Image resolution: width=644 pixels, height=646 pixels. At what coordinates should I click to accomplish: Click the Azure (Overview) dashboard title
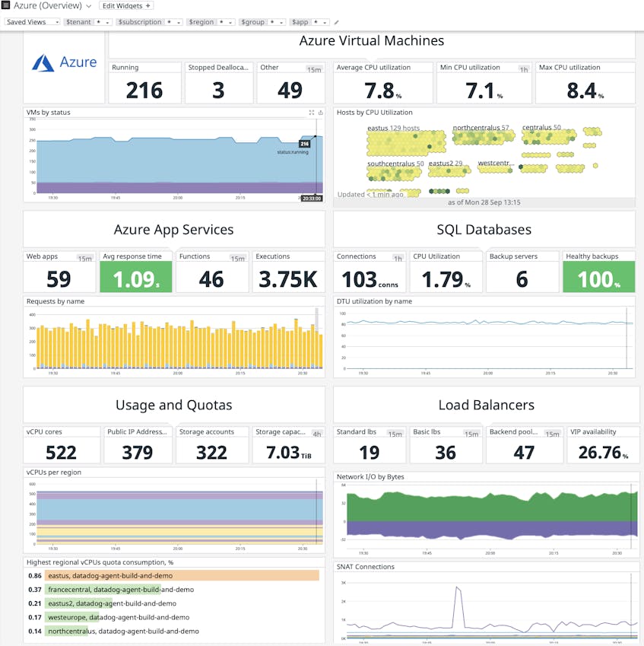point(48,6)
